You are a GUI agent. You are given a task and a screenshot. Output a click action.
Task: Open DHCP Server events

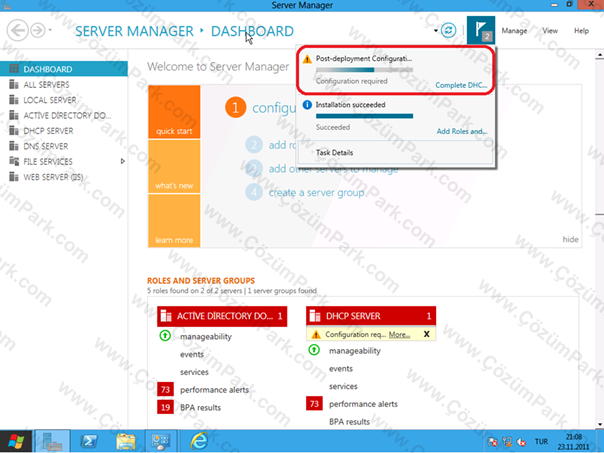pos(341,369)
